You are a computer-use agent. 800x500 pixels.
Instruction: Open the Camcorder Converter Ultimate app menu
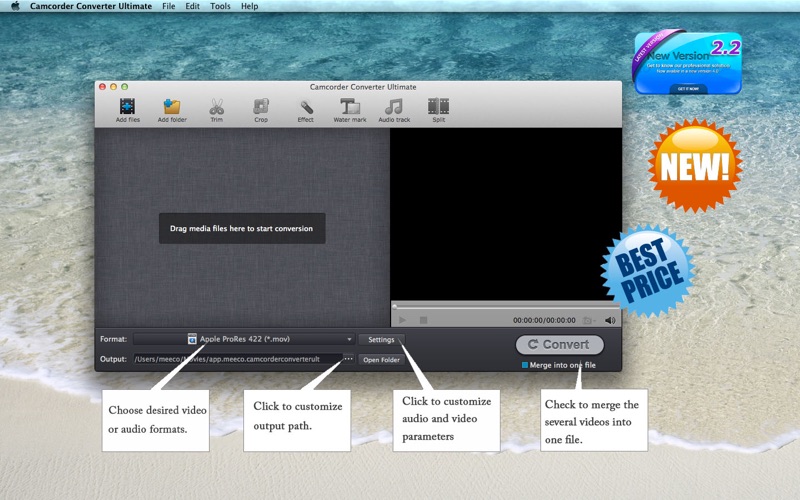coord(91,6)
